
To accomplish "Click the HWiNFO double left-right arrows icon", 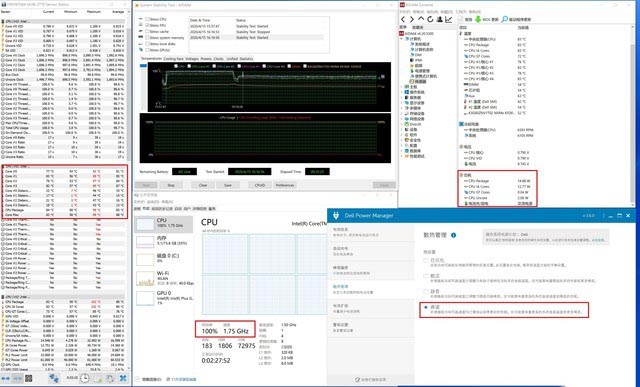I will [x=6, y=378].
